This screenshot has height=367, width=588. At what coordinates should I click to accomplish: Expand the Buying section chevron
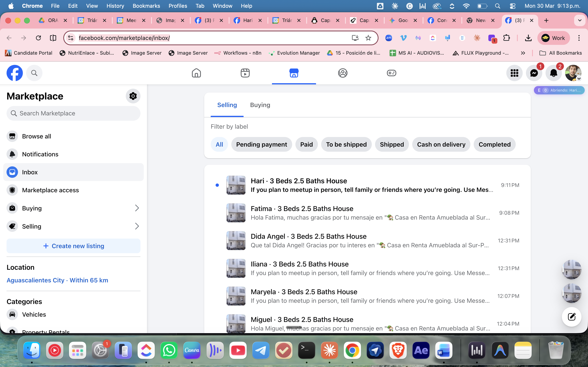[x=137, y=208]
